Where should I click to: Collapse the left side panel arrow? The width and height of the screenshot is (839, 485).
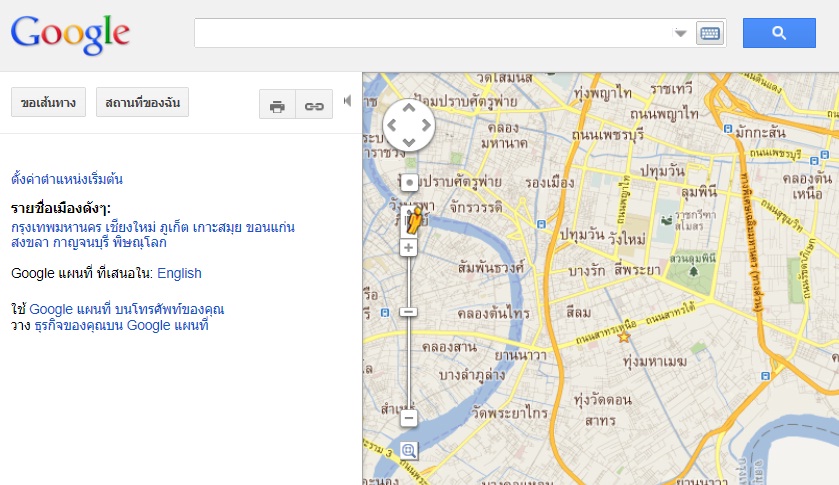(x=347, y=101)
